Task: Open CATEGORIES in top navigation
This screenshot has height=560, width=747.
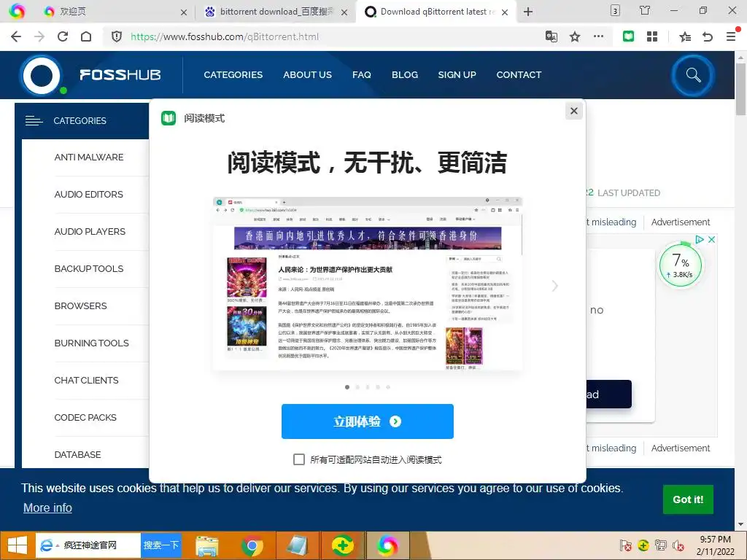Action: (x=233, y=75)
